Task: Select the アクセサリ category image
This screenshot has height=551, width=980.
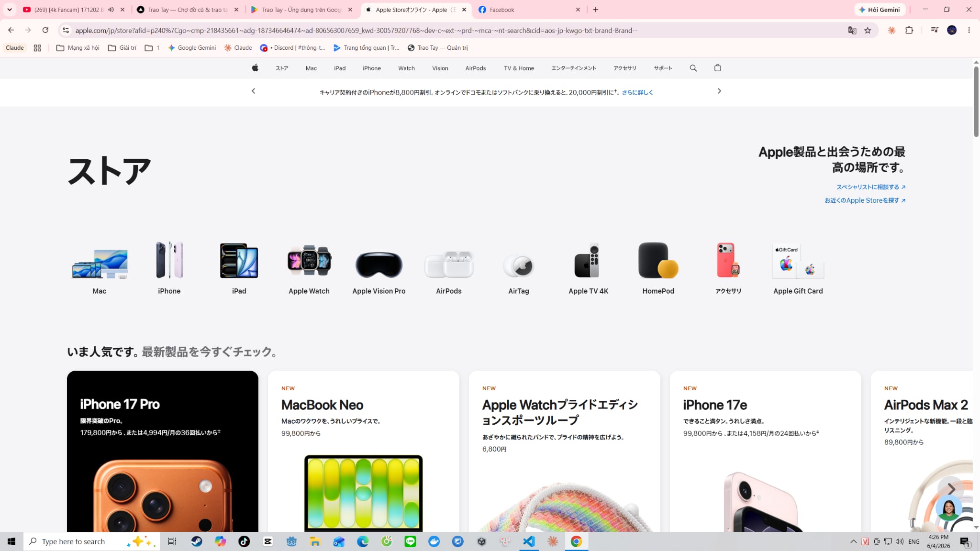Action: pos(728,261)
